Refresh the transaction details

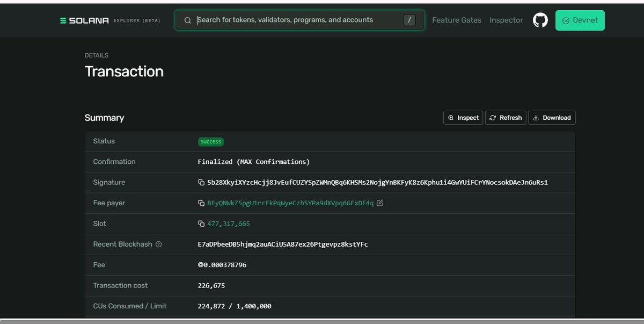coord(506,118)
